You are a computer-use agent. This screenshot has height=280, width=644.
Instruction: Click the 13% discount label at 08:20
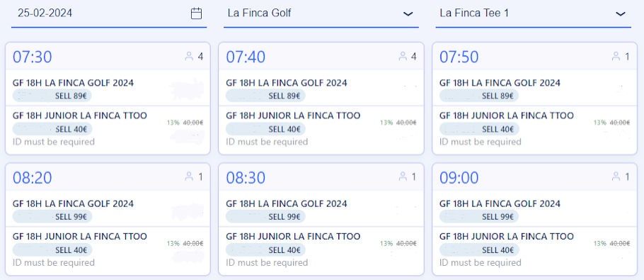click(173, 243)
